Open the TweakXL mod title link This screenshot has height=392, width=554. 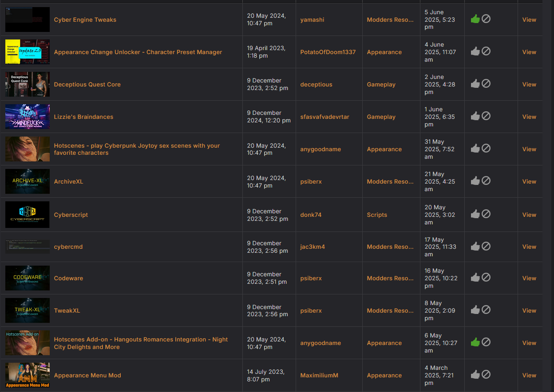point(67,310)
